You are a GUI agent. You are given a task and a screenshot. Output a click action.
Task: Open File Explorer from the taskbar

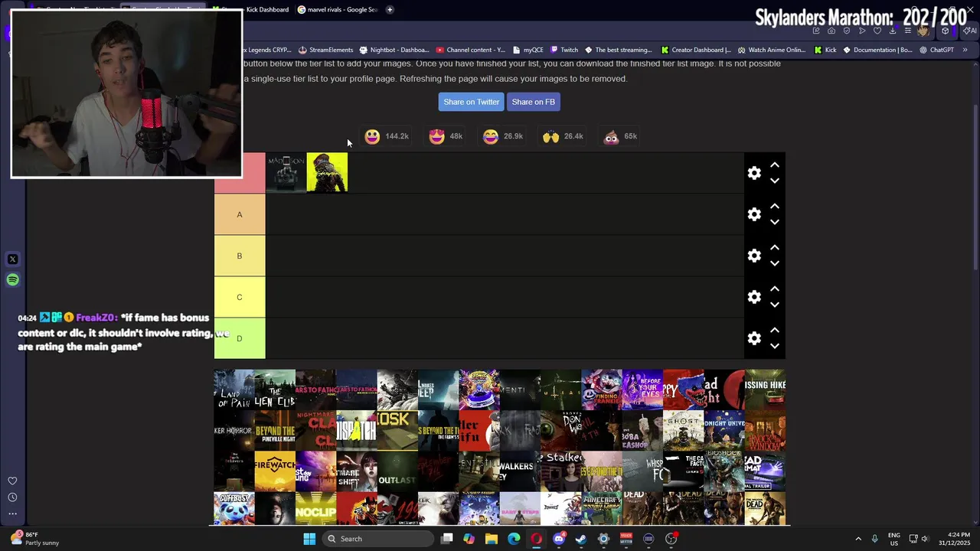tap(492, 539)
